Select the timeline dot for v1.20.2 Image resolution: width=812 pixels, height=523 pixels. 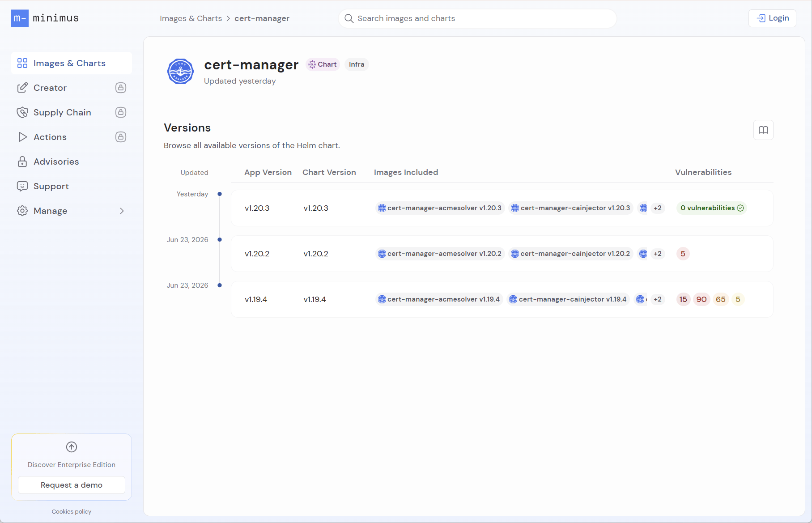[x=220, y=240]
